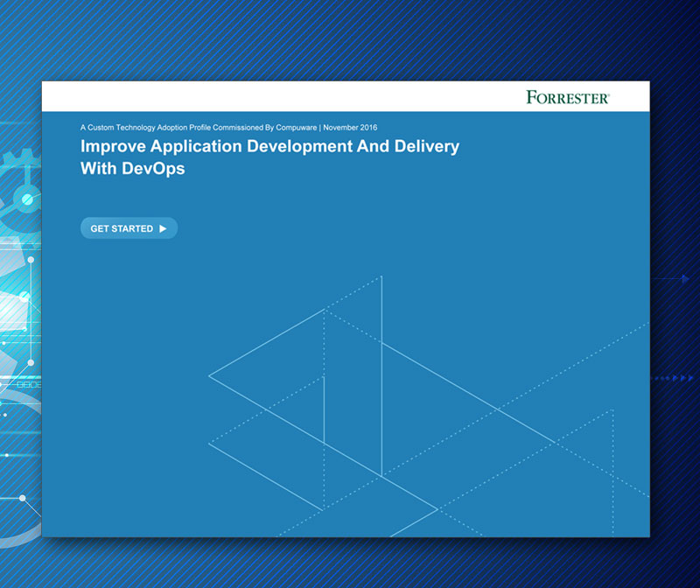Click the dark striped background above the slide

[350, 39]
